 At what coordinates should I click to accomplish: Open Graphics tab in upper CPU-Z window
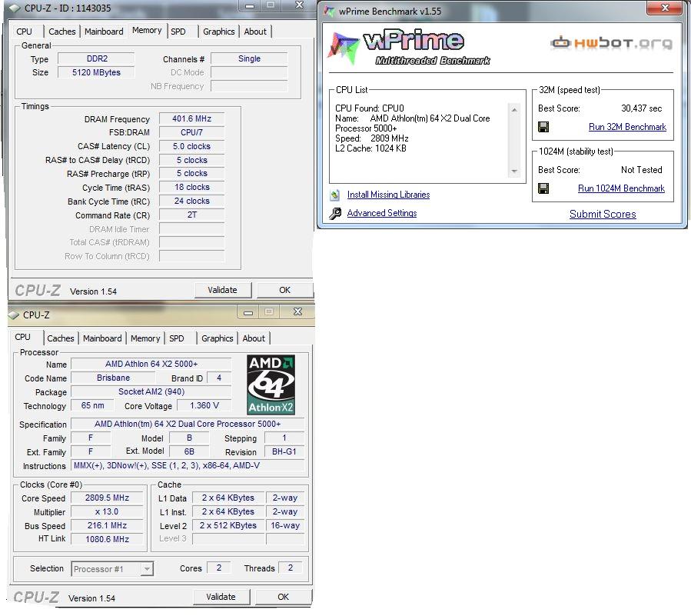(219, 32)
